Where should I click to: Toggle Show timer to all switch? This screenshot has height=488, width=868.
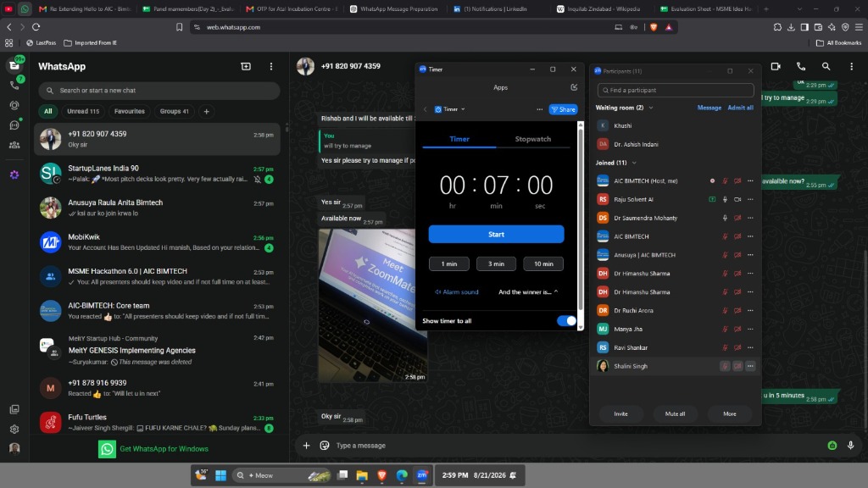coord(566,321)
